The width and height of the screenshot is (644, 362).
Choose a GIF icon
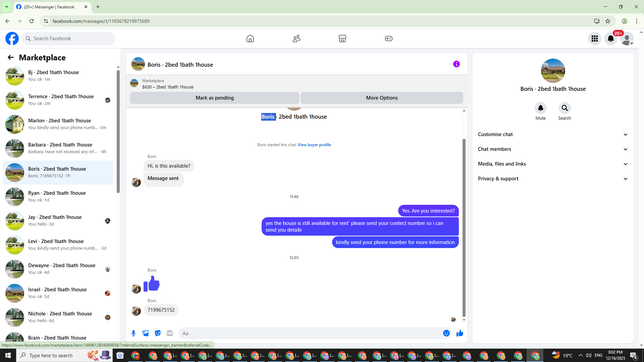coord(170,333)
